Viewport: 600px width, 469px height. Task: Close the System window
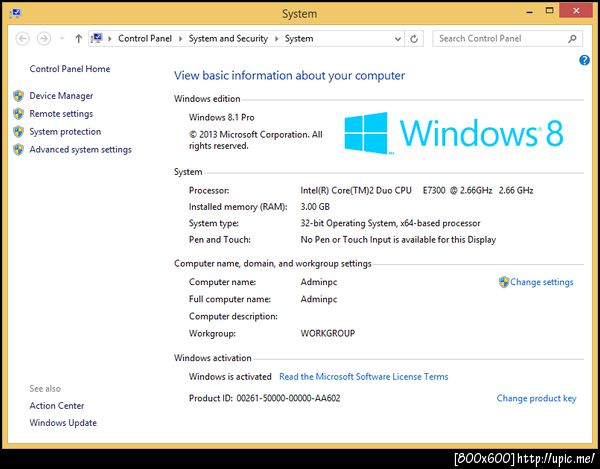pos(576,11)
